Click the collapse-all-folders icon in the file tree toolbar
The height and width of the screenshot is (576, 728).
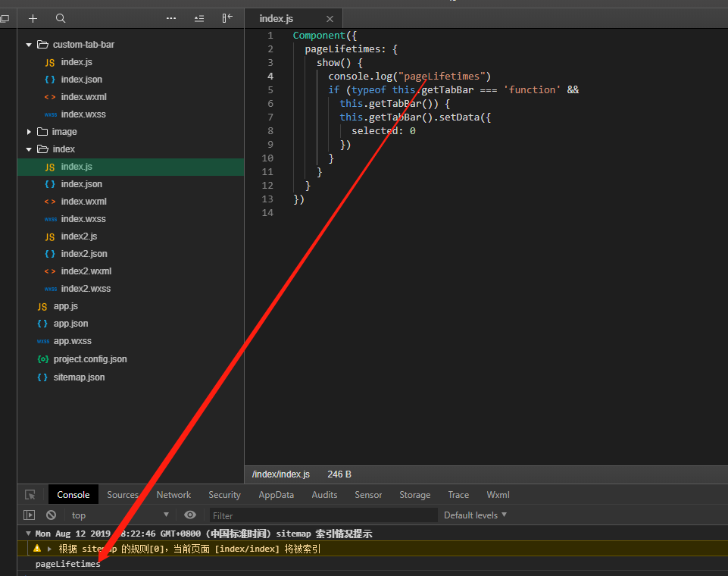click(x=199, y=19)
